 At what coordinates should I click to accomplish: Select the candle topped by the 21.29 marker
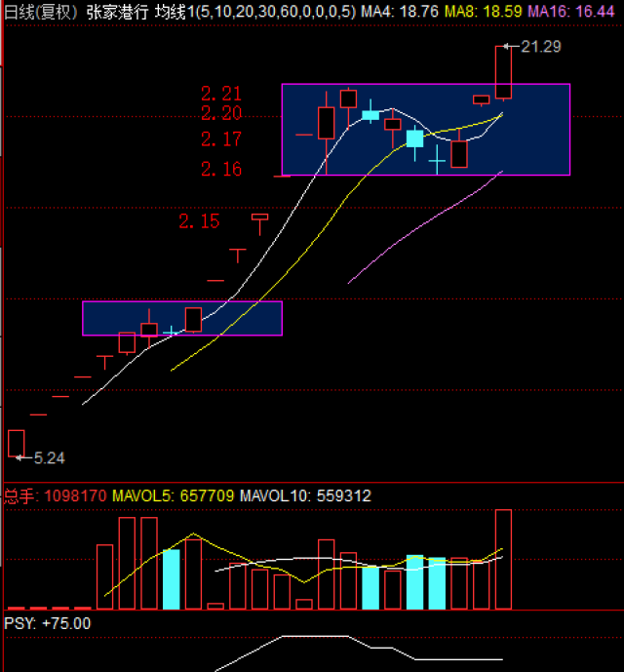503,73
